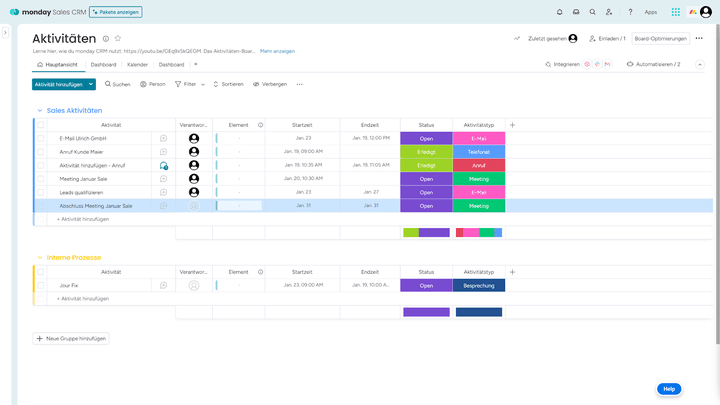This screenshot has width=720, height=405.
Task: Click Neue Gruppe hinzufügen button
Action: tap(71, 339)
